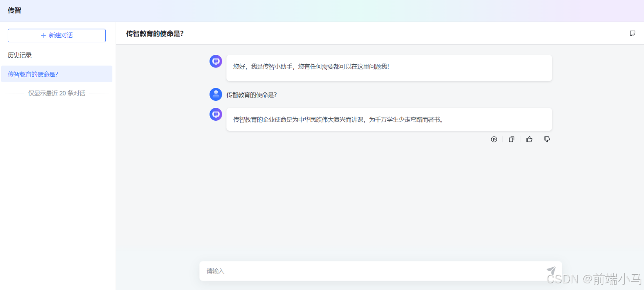Open history item 传智教育的使命是?
Image resolution: width=644 pixels, height=290 pixels.
tap(57, 74)
